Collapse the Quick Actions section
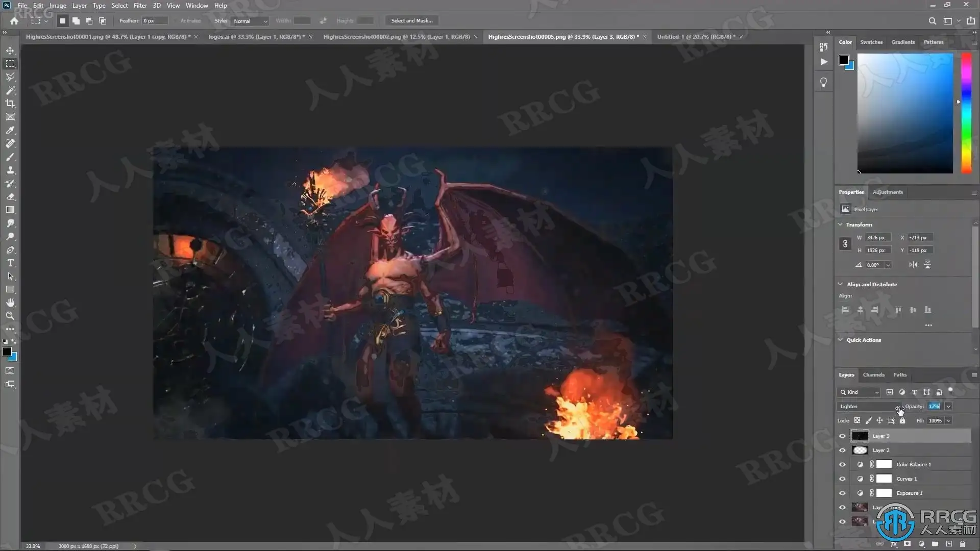The width and height of the screenshot is (980, 551). coord(841,340)
